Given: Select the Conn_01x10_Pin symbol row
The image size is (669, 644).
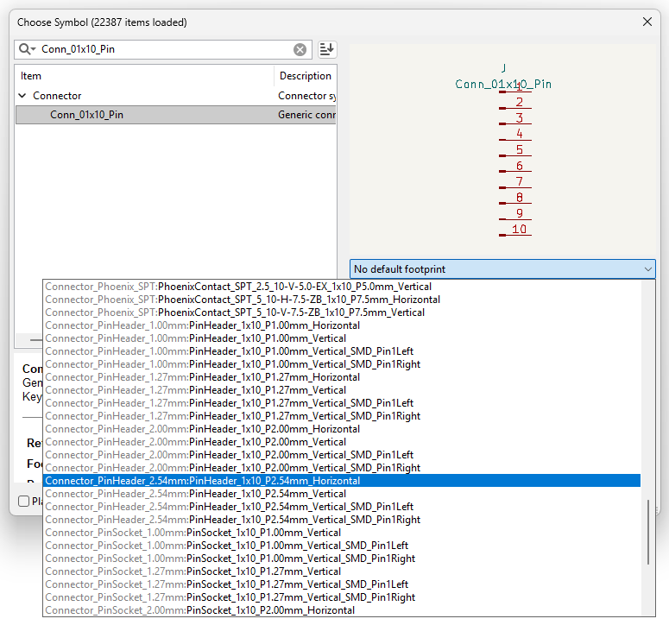Looking at the screenshot, I should point(86,115).
